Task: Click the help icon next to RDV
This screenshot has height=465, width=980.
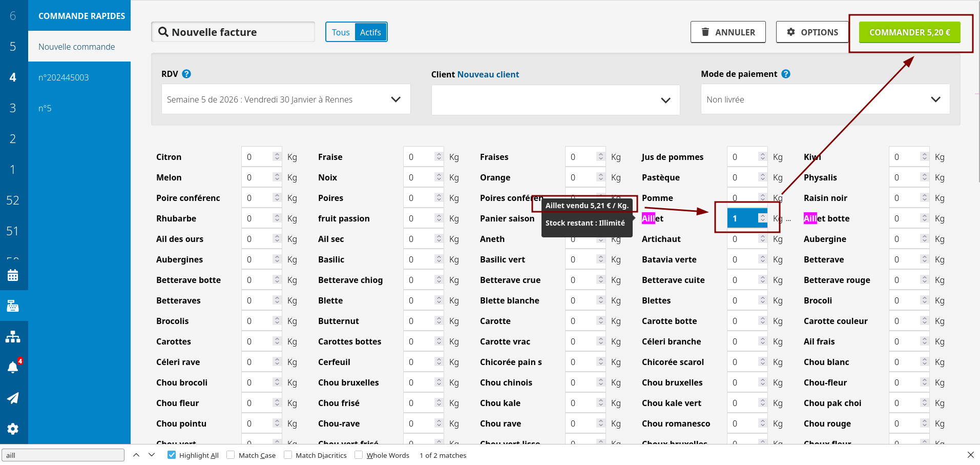Action: click(x=186, y=74)
